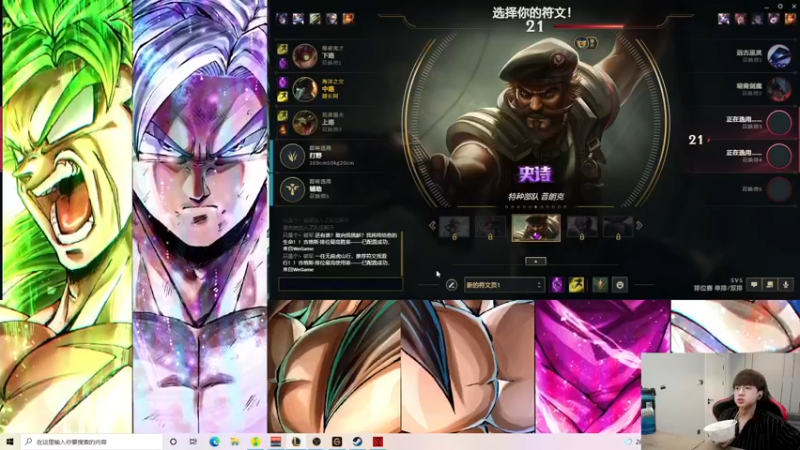Click the 辅助 support role icon
Screen dimensions: 800x450
click(x=292, y=189)
